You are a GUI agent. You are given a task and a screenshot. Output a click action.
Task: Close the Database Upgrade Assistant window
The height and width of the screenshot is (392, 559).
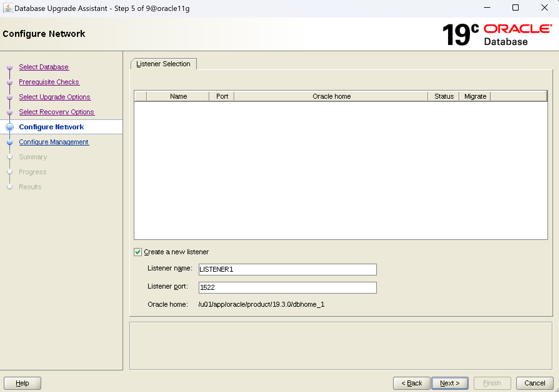(x=544, y=8)
